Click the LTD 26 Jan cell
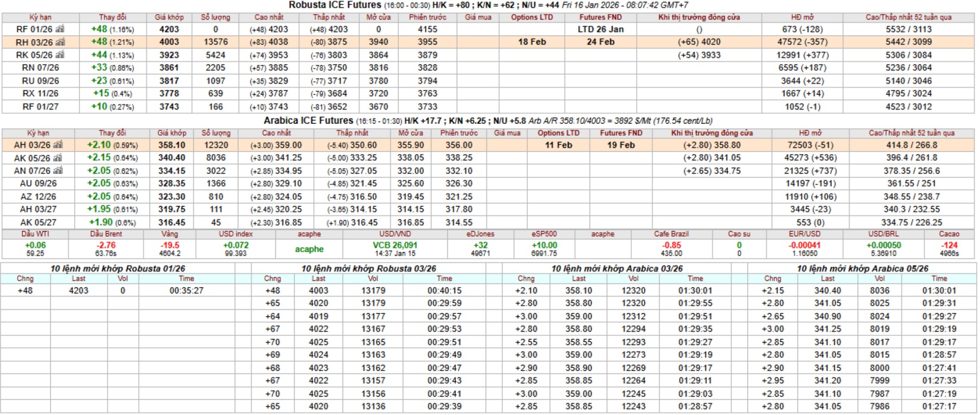Viewport: 980px width, 415px height. (x=601, y=29)
